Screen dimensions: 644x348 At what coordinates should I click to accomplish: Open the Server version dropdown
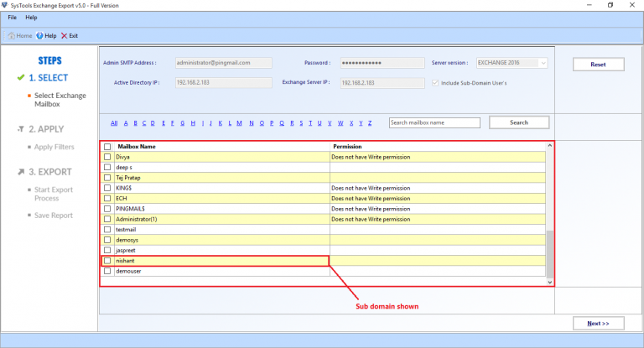543,63
